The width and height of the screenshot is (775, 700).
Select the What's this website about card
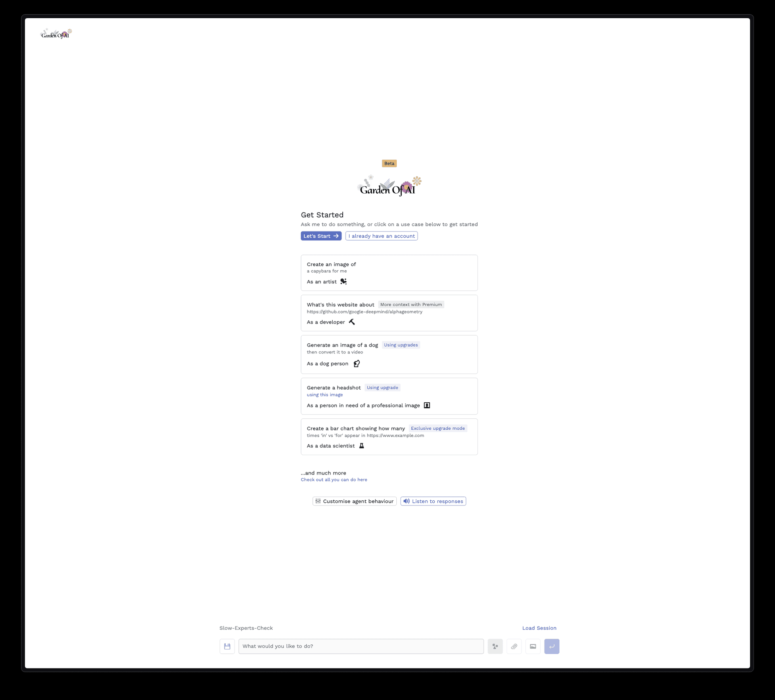389,313
